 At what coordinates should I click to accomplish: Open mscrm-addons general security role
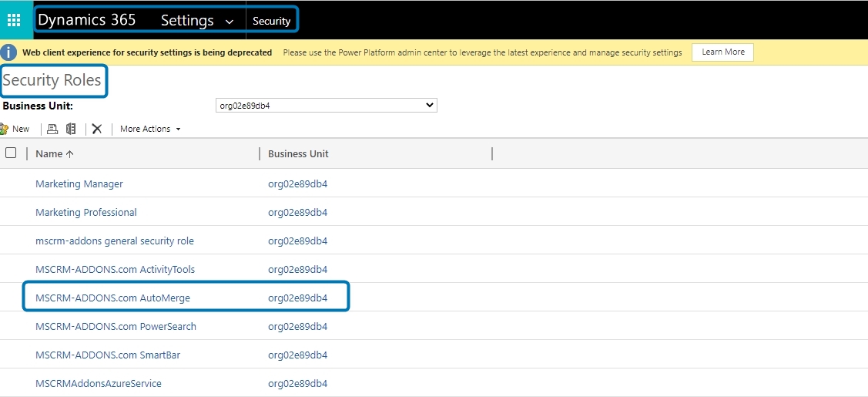[115, 241]
